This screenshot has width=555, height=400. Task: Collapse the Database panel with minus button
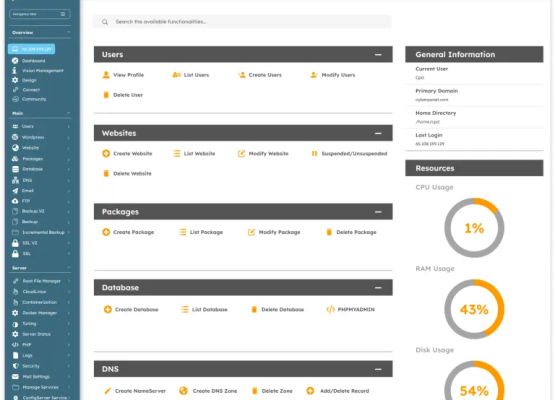[378, 287]
